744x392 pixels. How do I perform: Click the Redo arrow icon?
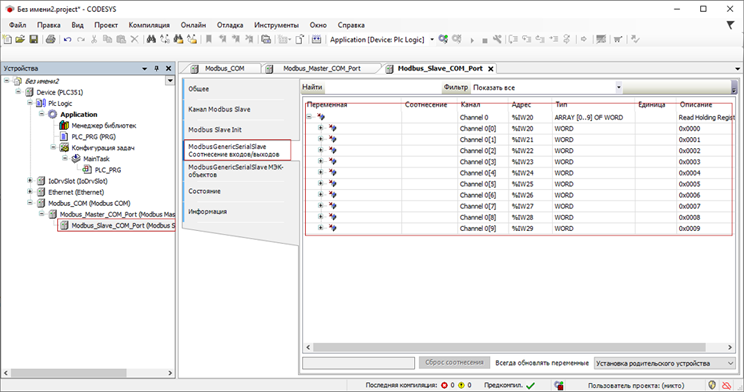tap(81, 39)
